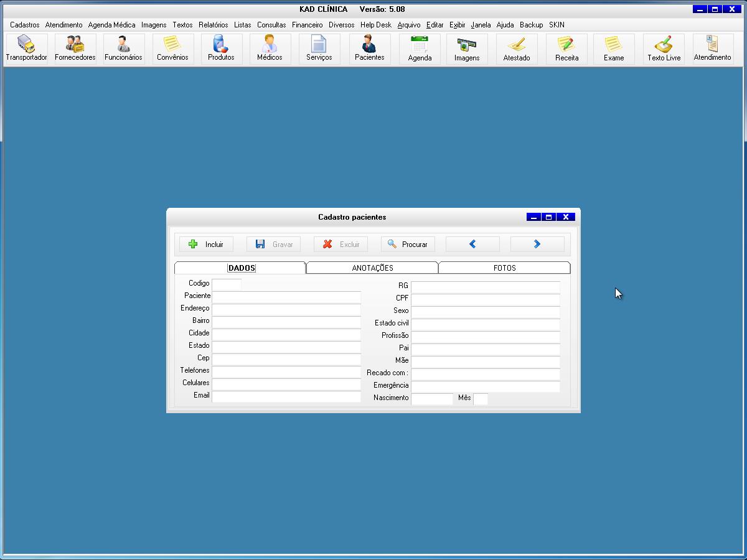Click into the Paciente name field

286,297
